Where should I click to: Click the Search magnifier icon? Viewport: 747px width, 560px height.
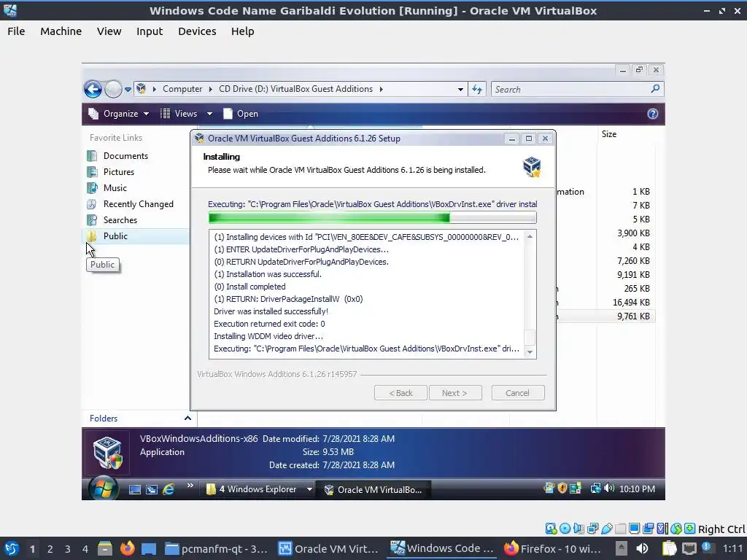(655, 88)
